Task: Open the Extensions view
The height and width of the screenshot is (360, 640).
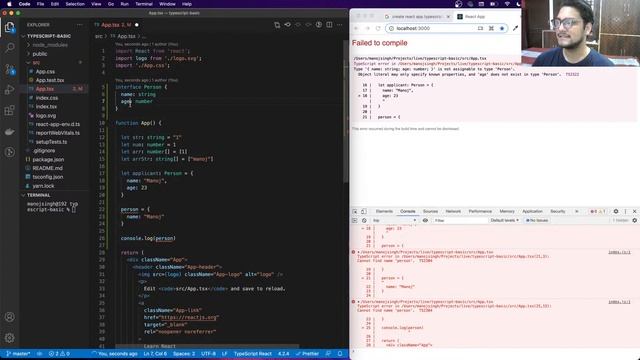Action: pos(9,111)
